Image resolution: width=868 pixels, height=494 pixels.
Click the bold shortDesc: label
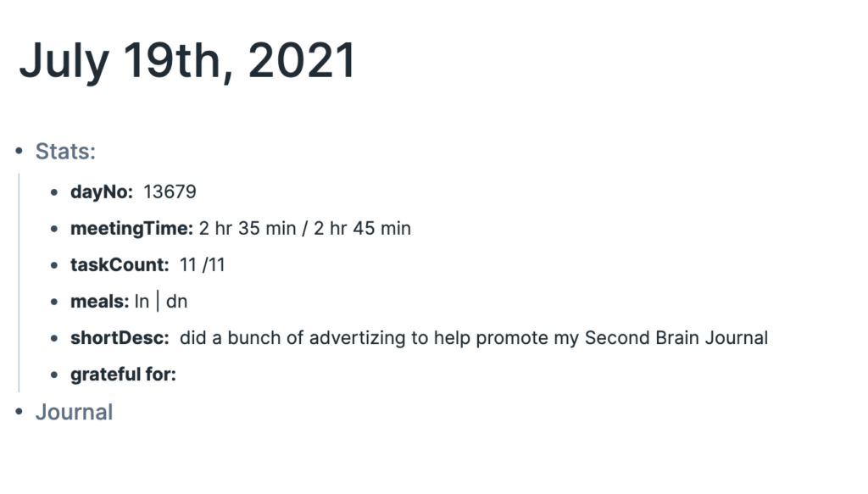coord(120,338)
